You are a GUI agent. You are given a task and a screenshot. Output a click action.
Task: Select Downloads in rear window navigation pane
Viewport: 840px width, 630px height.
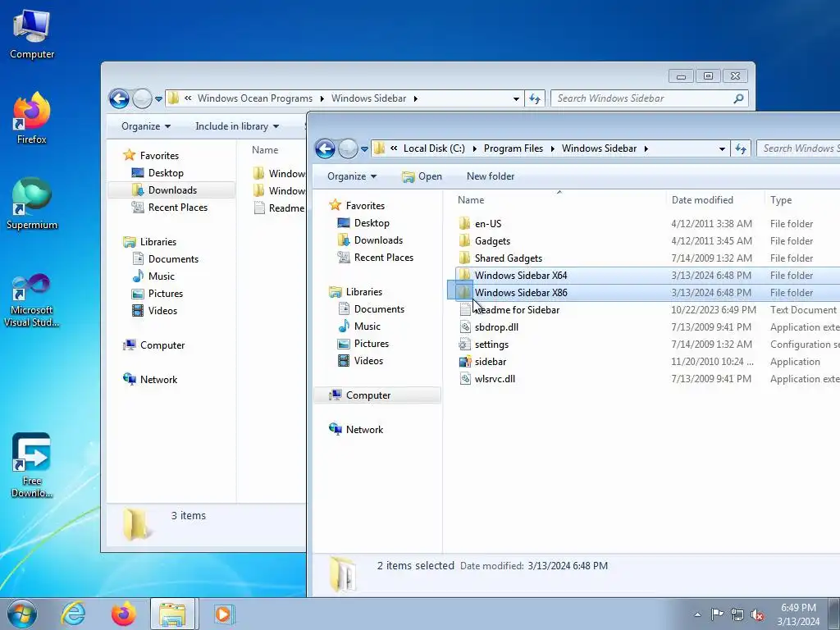[172, 190]
